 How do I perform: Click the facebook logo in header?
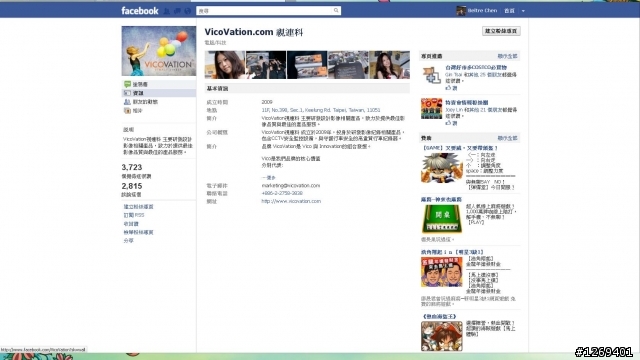[x=140, y=11]
